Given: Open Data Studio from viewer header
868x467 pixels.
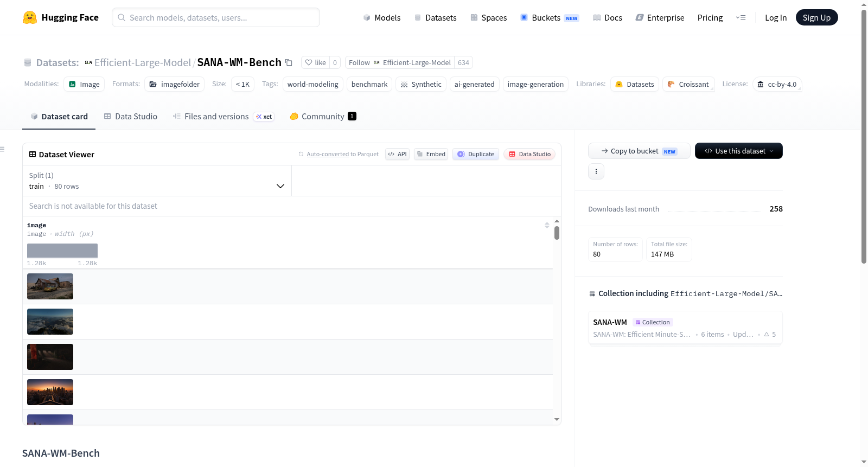Looking at the screenshot, I should point(529,154).
